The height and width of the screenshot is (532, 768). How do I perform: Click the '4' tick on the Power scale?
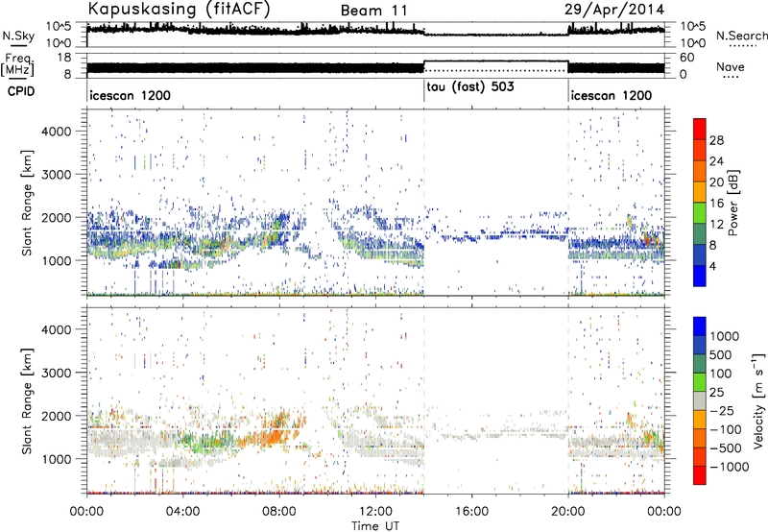(712, 266)
